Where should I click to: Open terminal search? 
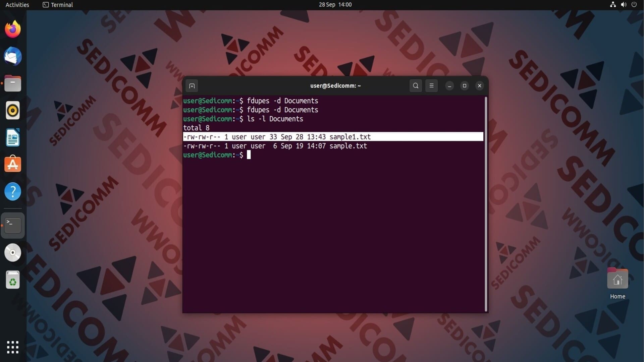(x=416, y=86)
